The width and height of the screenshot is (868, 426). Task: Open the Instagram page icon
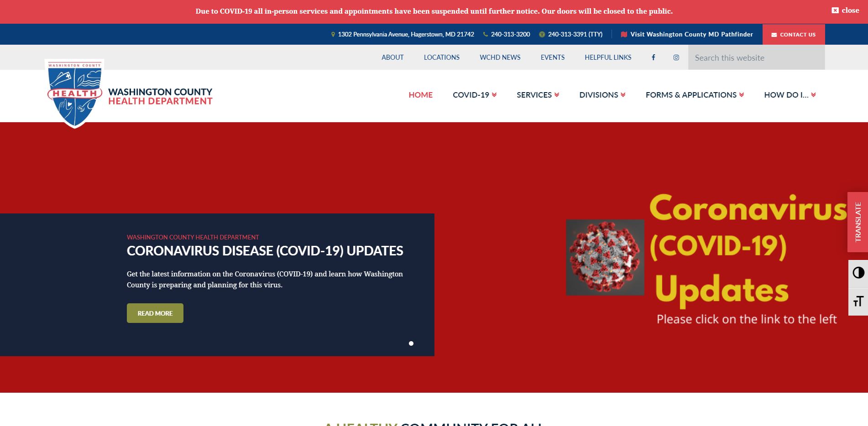[676, 57]
